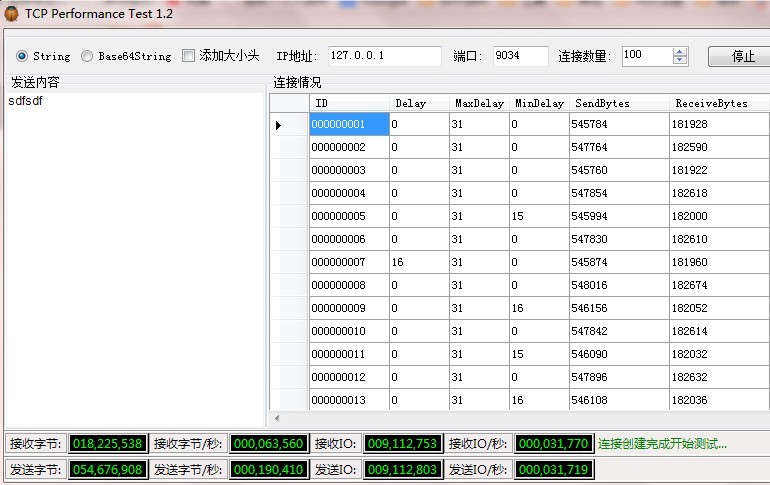
Task: Click the 发送IO counter 009,112,803
Action: (x=403, y=470)
